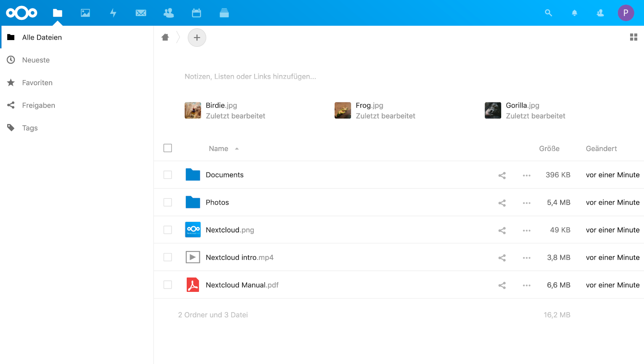This screenshot has height=364, width=644.
Task: Select the Photos folder checkbox
Action: click(x=168, y=202)
